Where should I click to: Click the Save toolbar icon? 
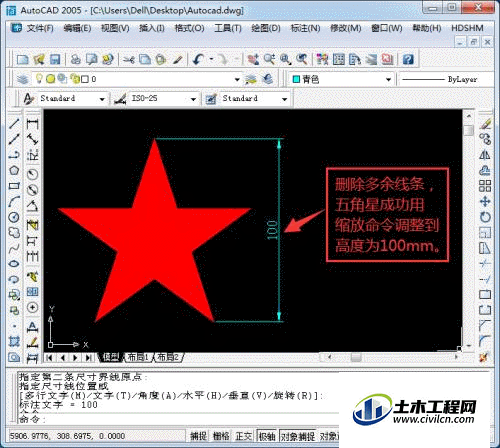55,59
